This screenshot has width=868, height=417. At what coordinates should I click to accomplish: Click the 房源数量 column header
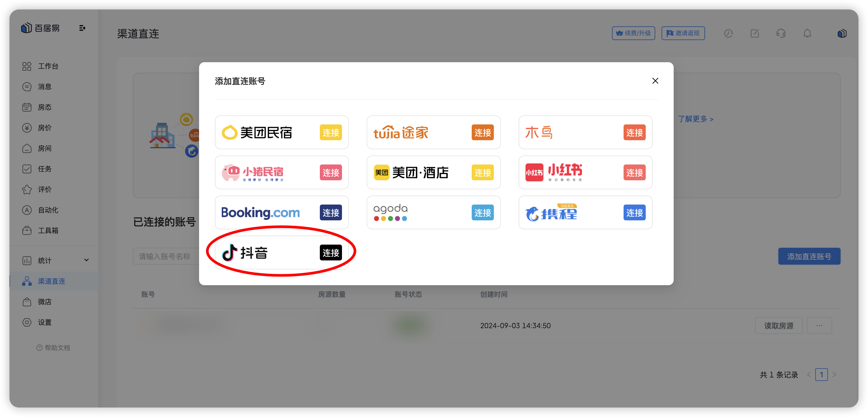332,294
